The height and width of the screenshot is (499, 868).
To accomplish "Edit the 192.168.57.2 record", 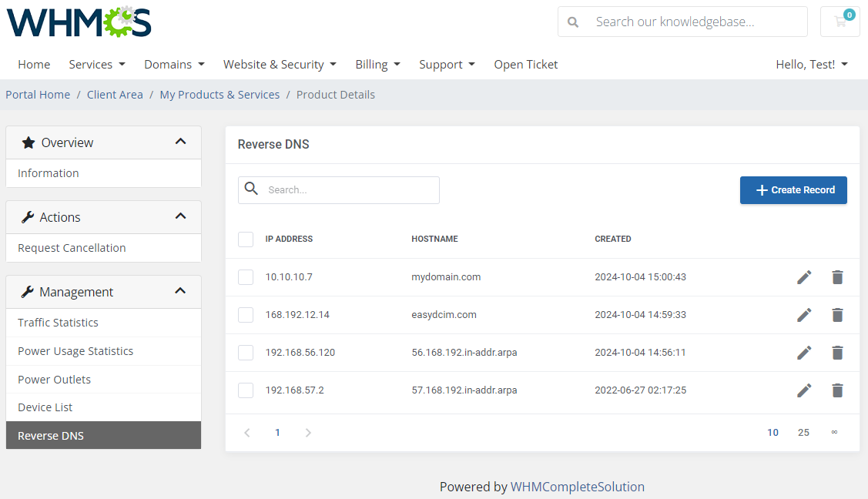I will (x=804, y=390).
